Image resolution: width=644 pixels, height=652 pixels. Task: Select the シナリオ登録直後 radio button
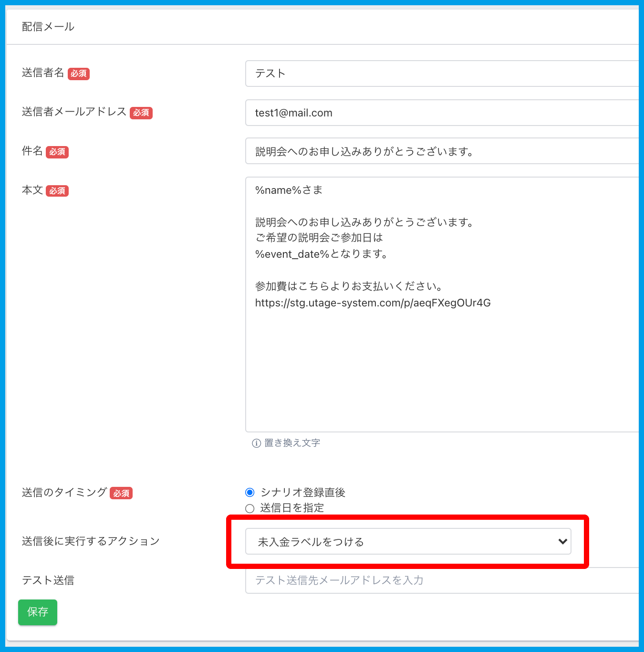(x=250, y=493)
